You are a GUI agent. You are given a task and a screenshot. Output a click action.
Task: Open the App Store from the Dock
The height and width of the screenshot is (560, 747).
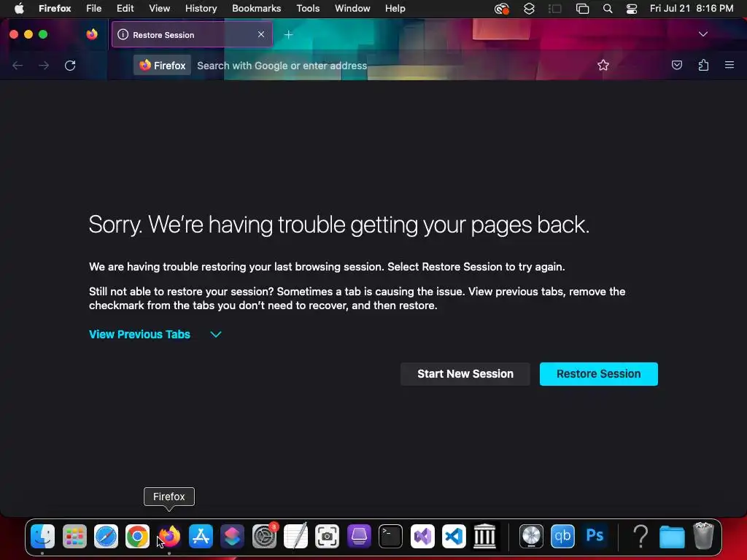[201, 536]
